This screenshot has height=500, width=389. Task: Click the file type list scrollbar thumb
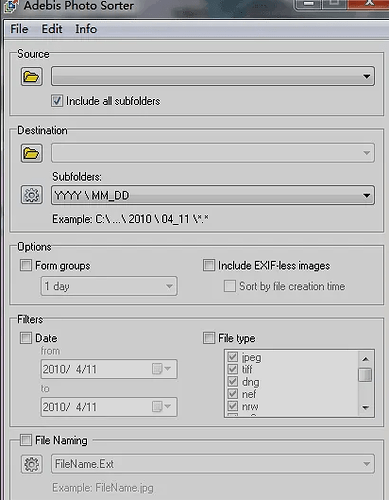[x=365, y=375]
